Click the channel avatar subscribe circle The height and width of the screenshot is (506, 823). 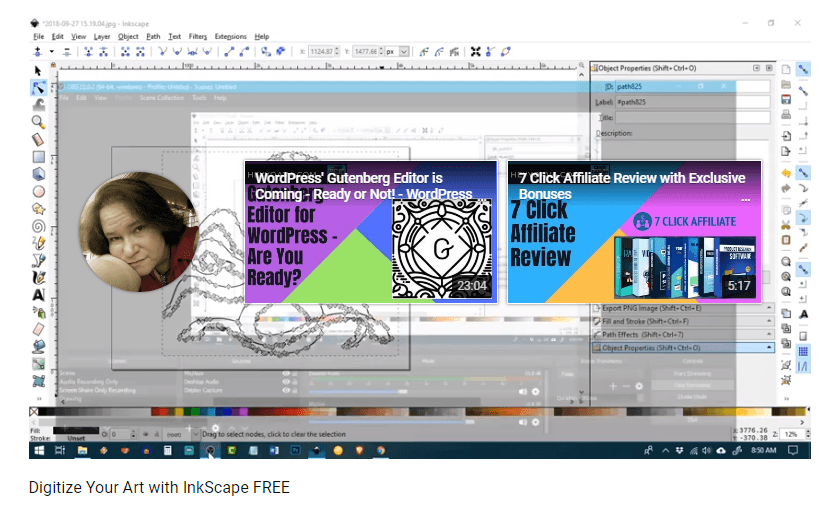tap(139, 231)
